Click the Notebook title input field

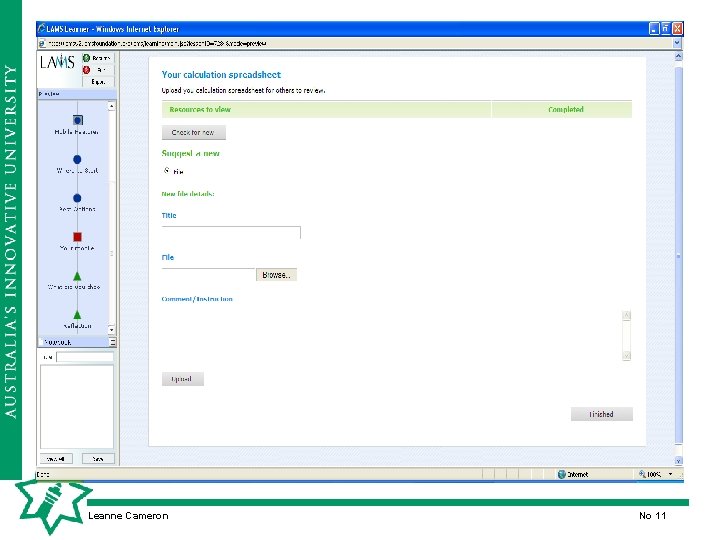coord(85,357)
